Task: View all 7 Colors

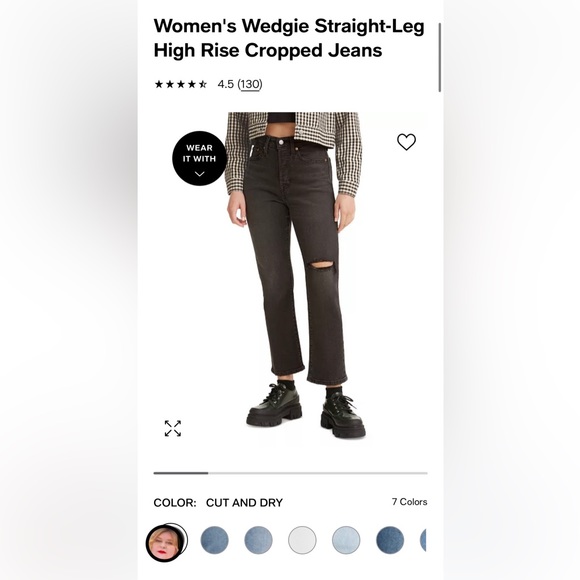Action: click(x=409, y=502)
